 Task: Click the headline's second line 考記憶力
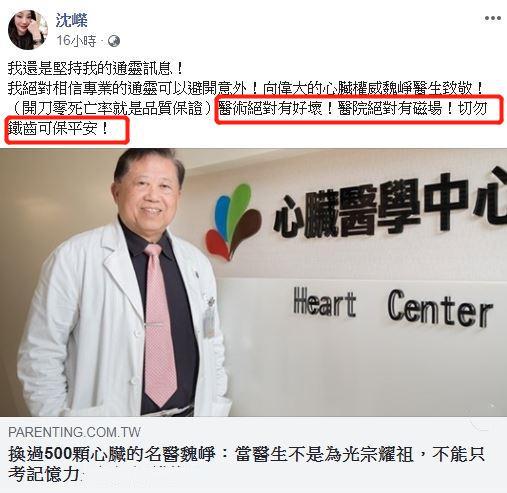[x=44, y=474]
